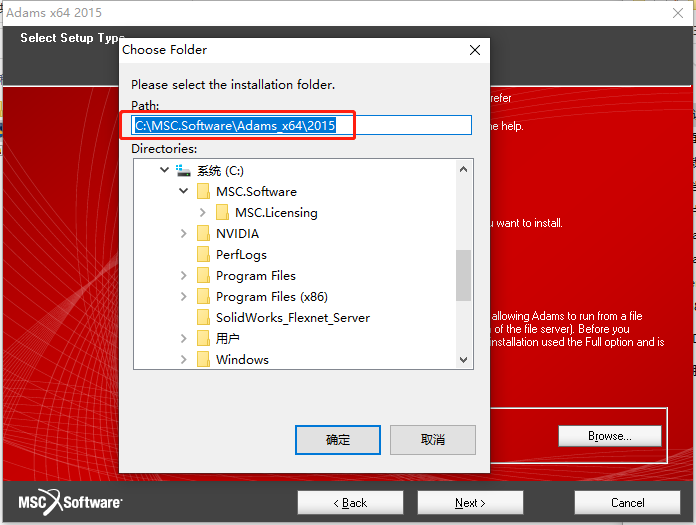This screenshot has width=696, height=525.
Task: Select the Windows folder icon
Action: pyautogui.click(x=203, y=359)
